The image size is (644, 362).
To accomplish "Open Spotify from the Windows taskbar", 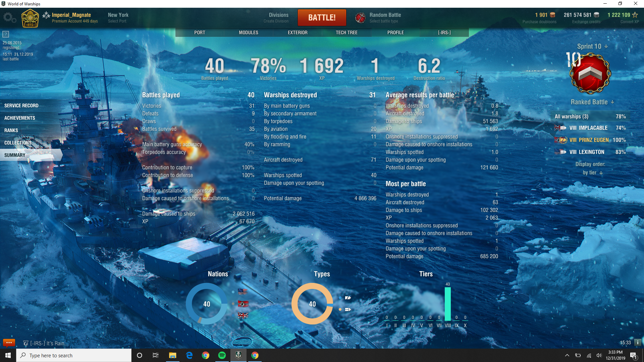I will (222, 355).
